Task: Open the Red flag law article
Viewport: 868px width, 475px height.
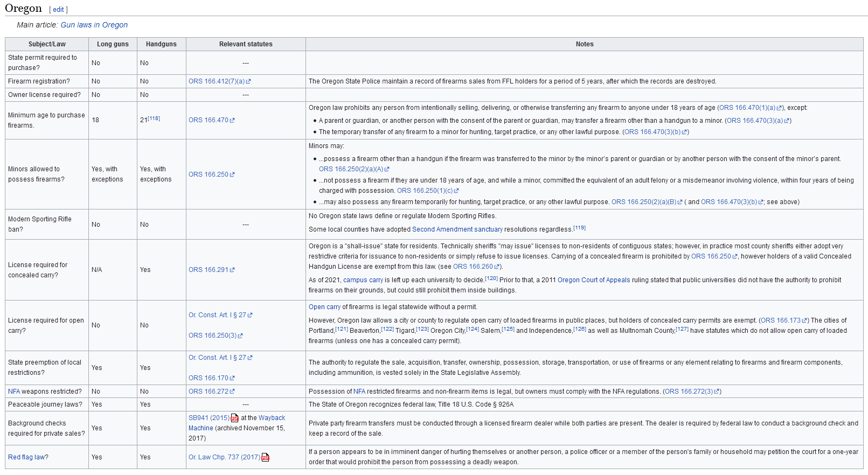Action: point(26,457)
